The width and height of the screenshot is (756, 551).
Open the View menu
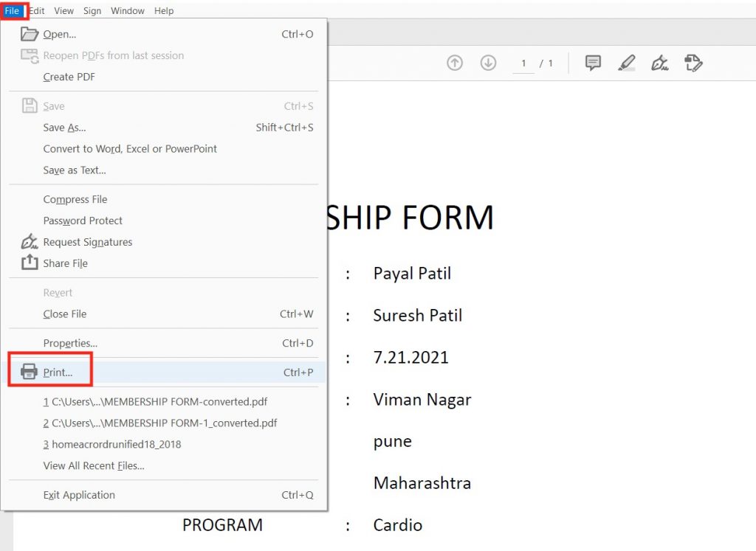(63, 10)
